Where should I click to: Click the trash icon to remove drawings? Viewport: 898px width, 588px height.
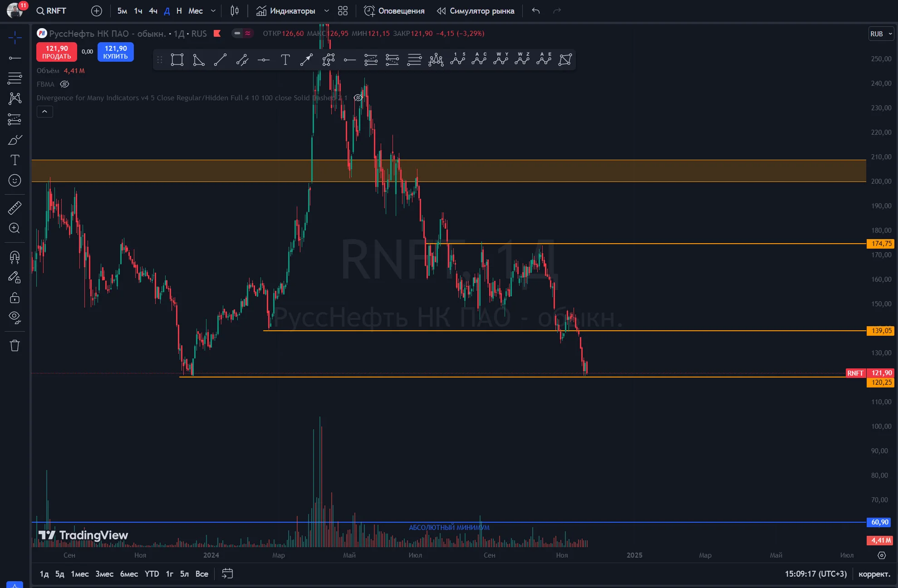click(15, 346)
